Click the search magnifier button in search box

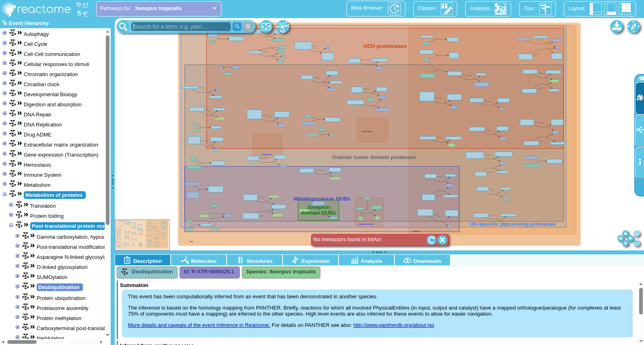[237, 27]
